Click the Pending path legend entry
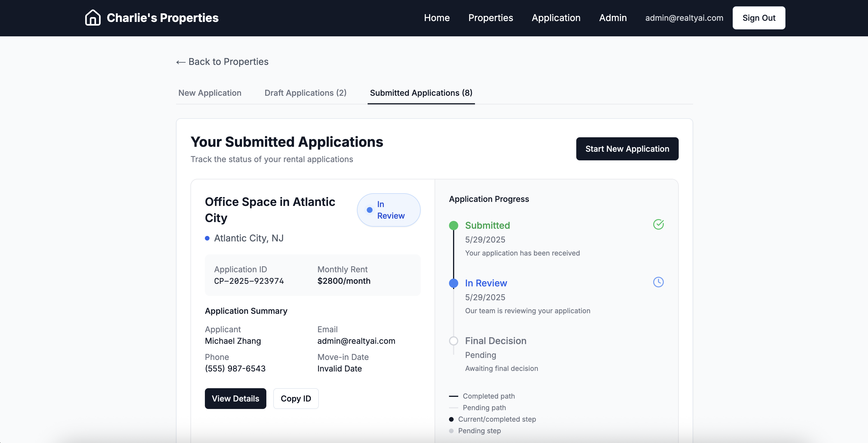The height and width of the screenshot is (443, 868). [x=478, y=408]
